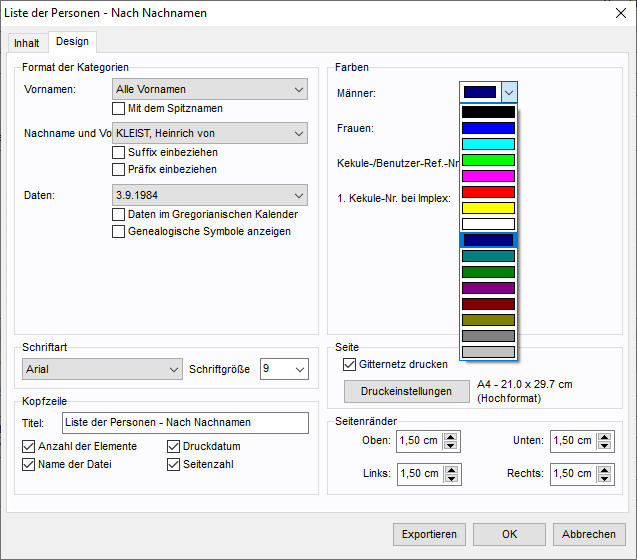Open the Vornamen dropdown
Screen dimensions: 637x560
tap(210, 90)
